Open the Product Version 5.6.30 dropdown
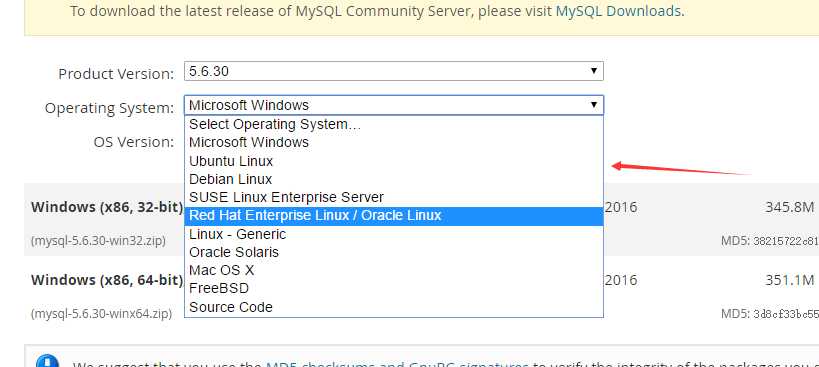 coord(394,71)
